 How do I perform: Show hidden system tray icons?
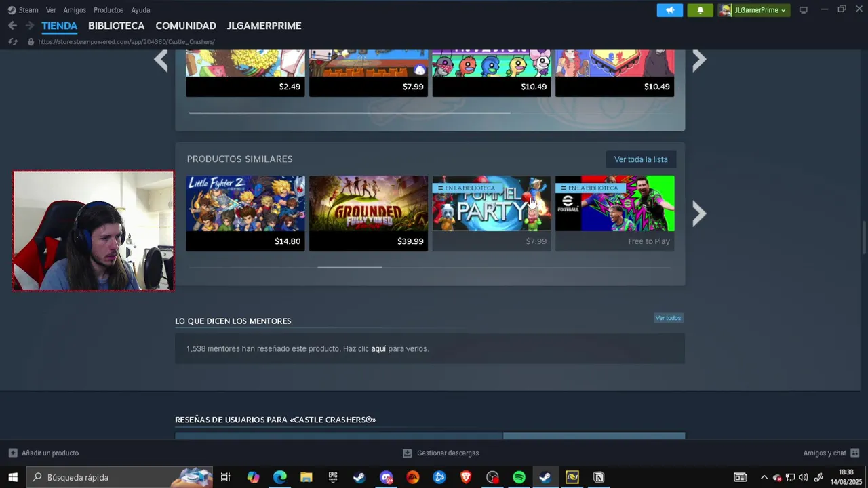click(x=764, y=477)
